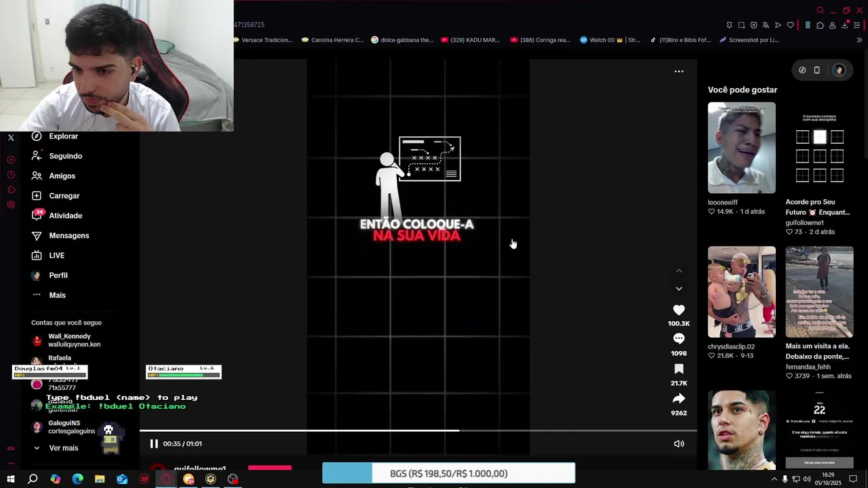Viewport: 868px width, 488px height.
Task: Open Windows taskbar search
Action: [x=33, y=479]
